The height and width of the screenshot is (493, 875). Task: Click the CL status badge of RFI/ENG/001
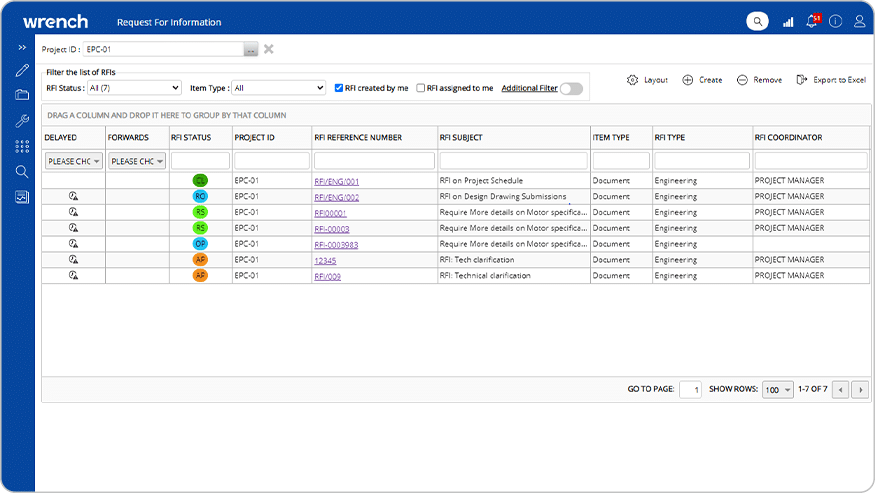click(x=200, y=180)
